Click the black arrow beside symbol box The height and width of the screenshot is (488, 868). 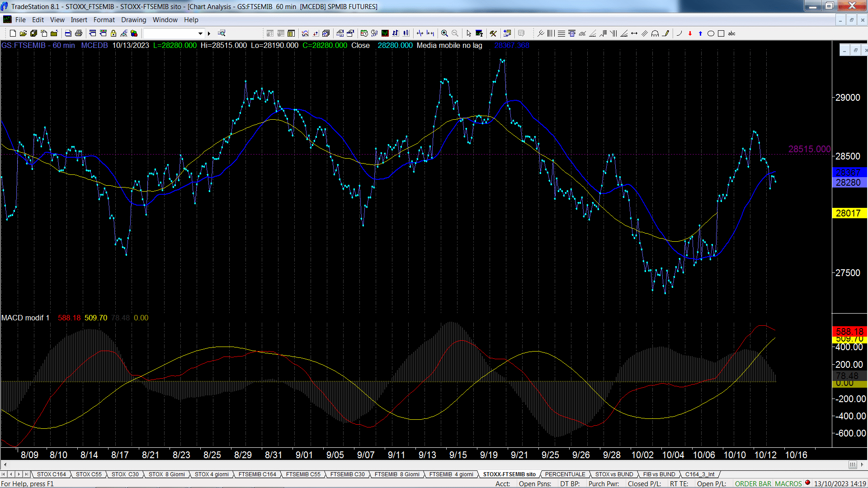209,33
